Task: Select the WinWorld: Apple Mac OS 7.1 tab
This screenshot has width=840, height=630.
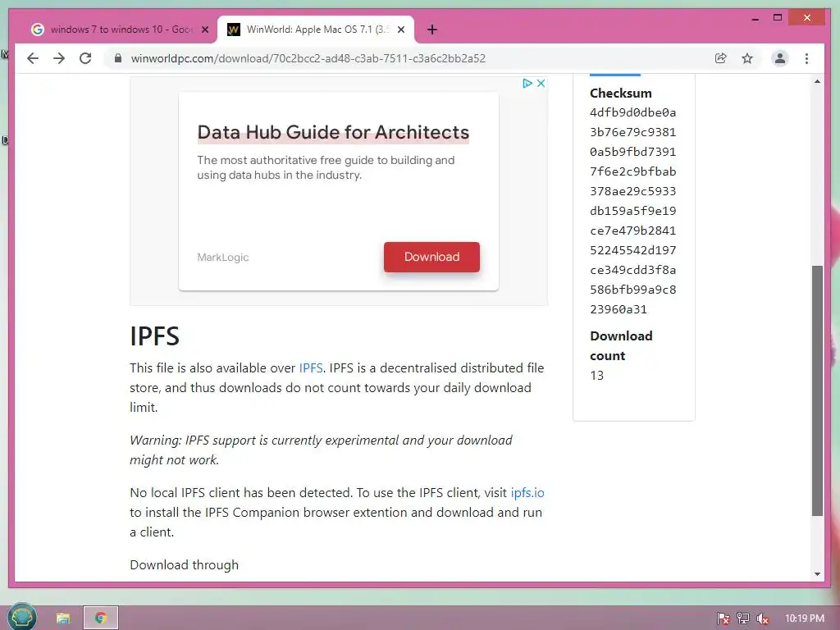Action: [316, 30]
